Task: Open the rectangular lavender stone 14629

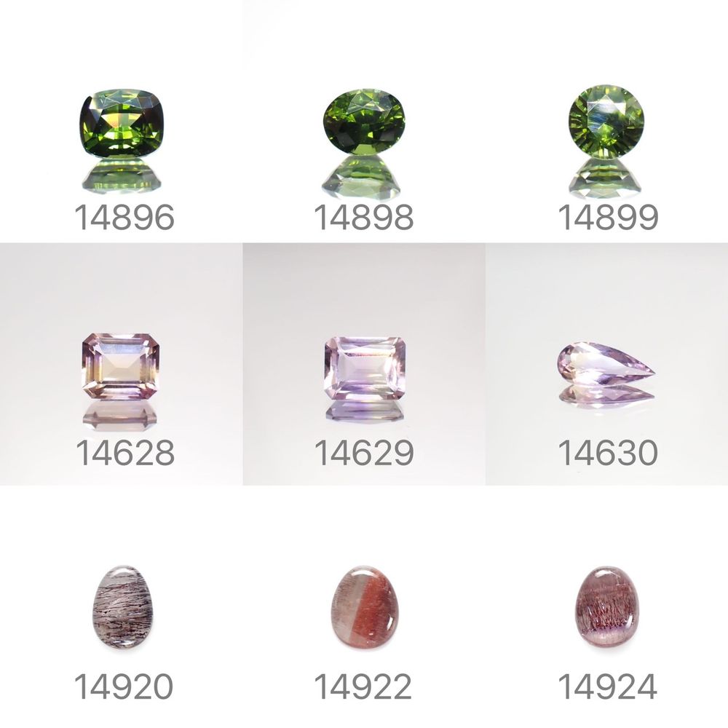Action: point(365,368)
